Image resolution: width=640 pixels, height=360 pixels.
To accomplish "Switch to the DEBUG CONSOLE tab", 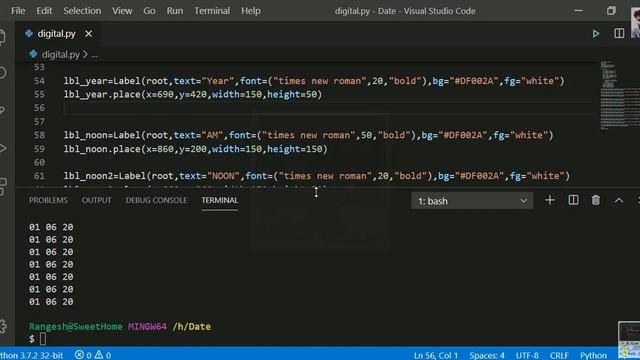I will pos(156,200).
